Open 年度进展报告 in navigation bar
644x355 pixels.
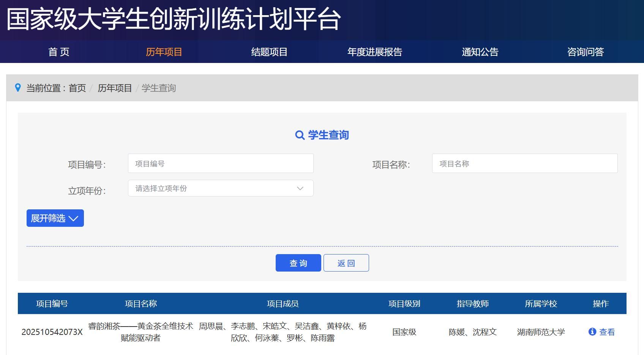coord(375,52)
